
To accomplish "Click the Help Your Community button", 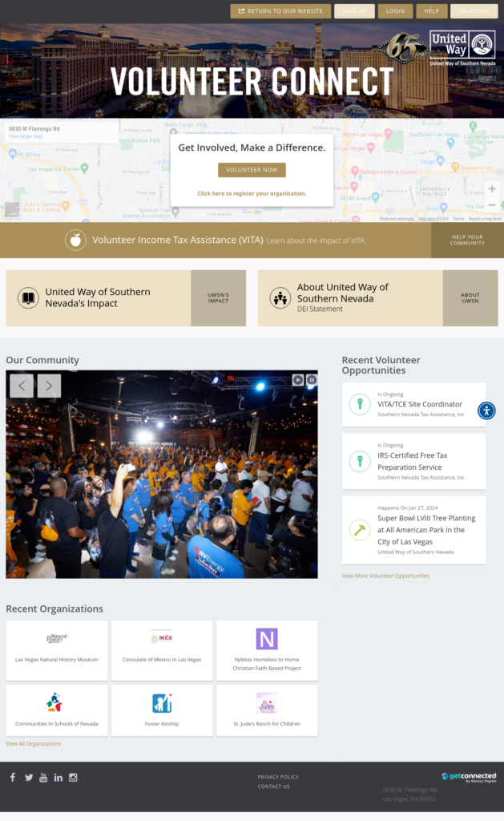I will [x=467, y=240].
